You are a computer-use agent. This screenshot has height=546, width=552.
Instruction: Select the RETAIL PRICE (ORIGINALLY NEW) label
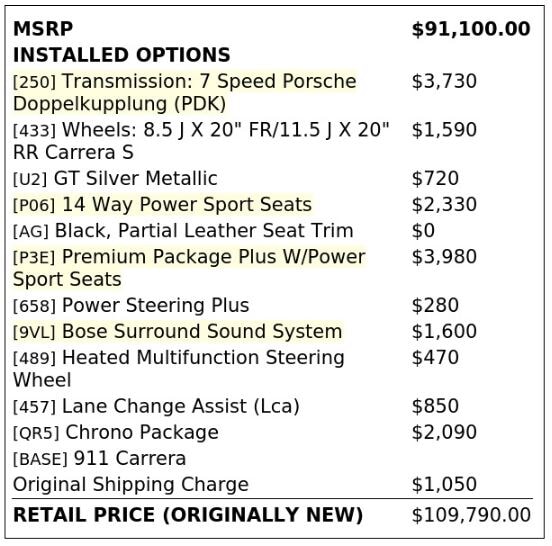(188, 515)
